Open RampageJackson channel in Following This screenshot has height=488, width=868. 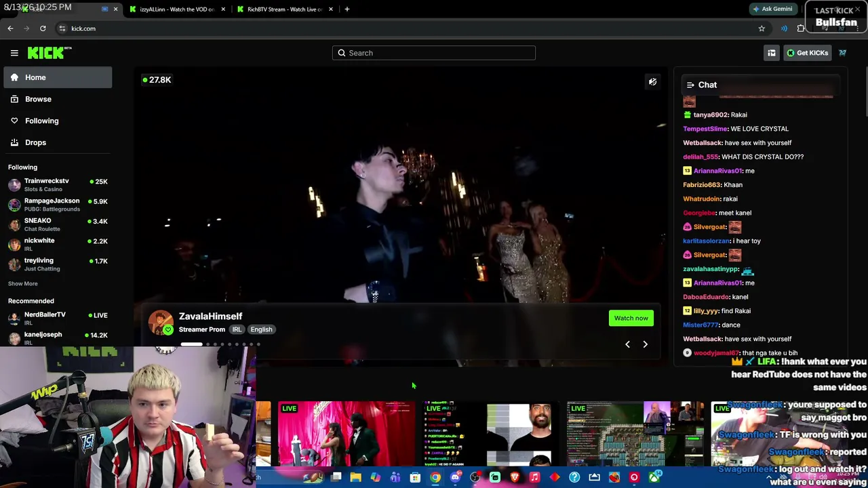58,205
